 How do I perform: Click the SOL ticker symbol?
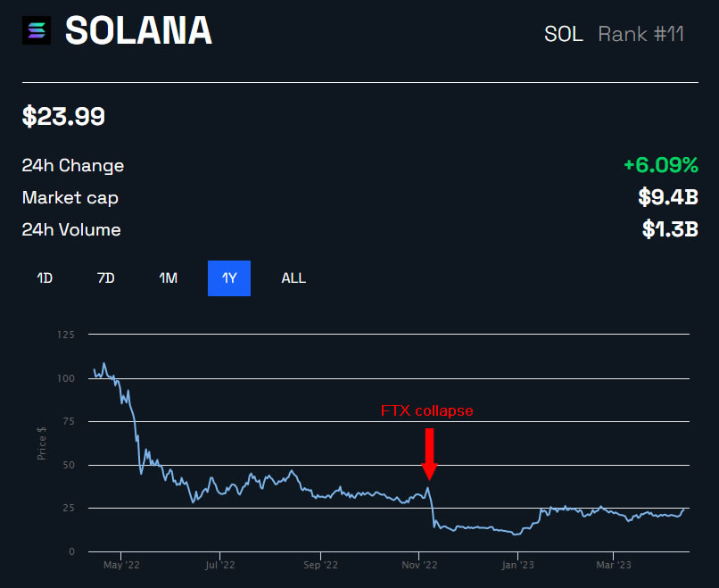click(563, 35)
